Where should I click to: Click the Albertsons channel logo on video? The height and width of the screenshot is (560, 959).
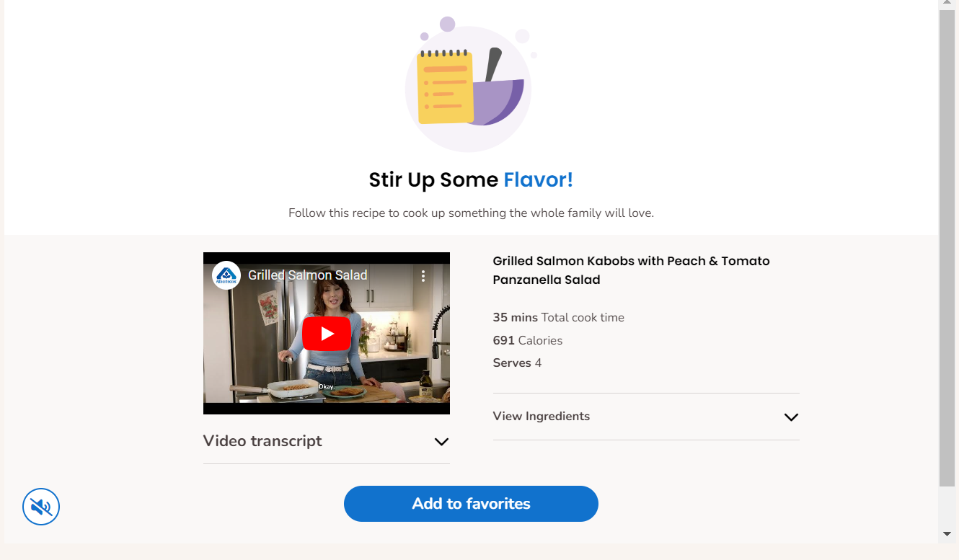(x=226, y=275)
